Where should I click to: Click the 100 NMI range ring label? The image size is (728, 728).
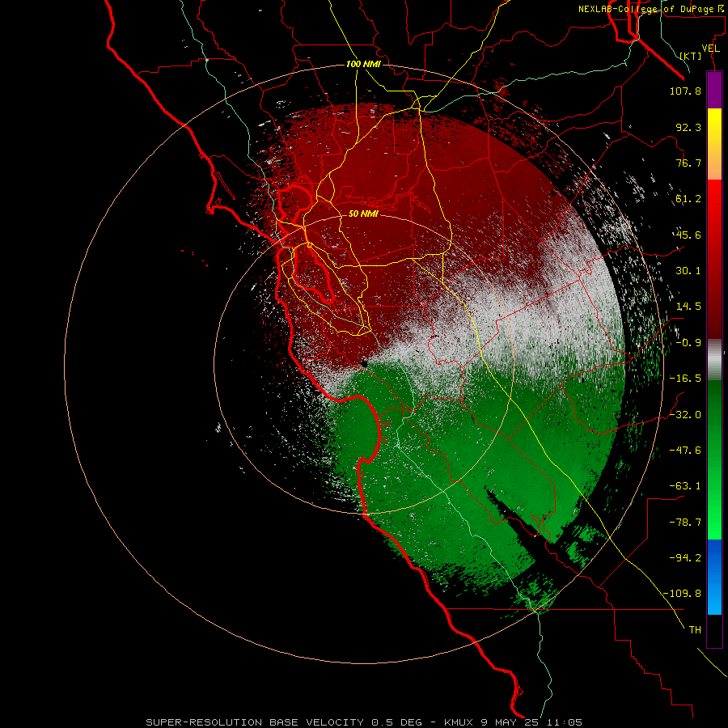pos(363,64)
